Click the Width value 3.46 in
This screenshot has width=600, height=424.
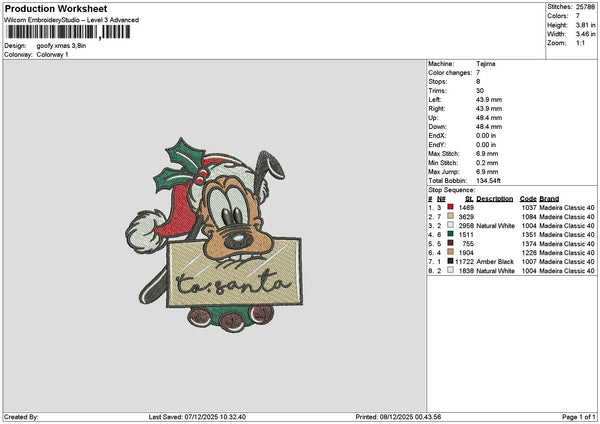point(585,34)
